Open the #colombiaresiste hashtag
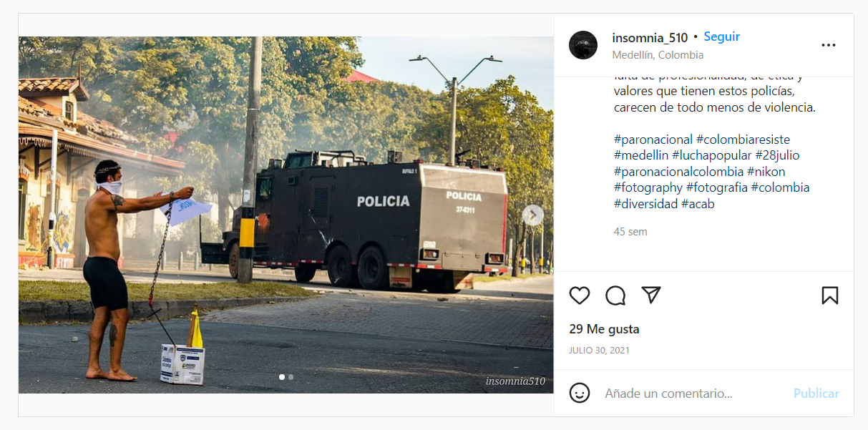This screenshot has width=868, height=430. point(743,140)
